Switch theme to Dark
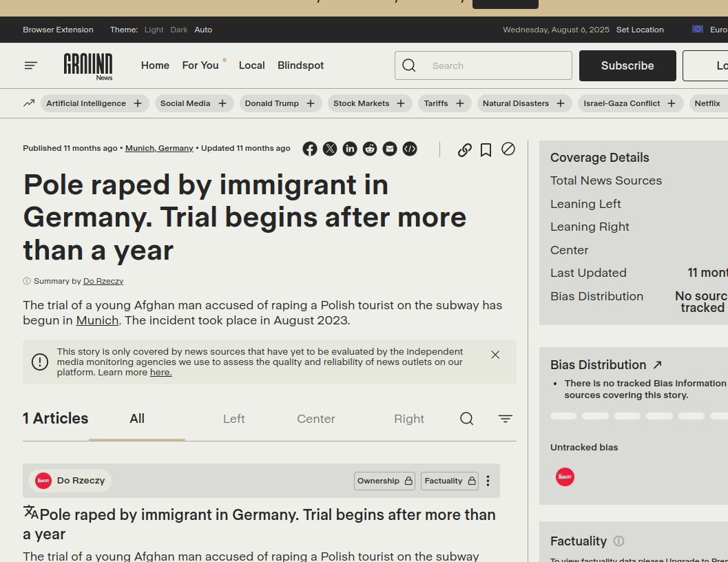Image resolution: width=728 pixels, height=562 pixels. coord(179,30)
